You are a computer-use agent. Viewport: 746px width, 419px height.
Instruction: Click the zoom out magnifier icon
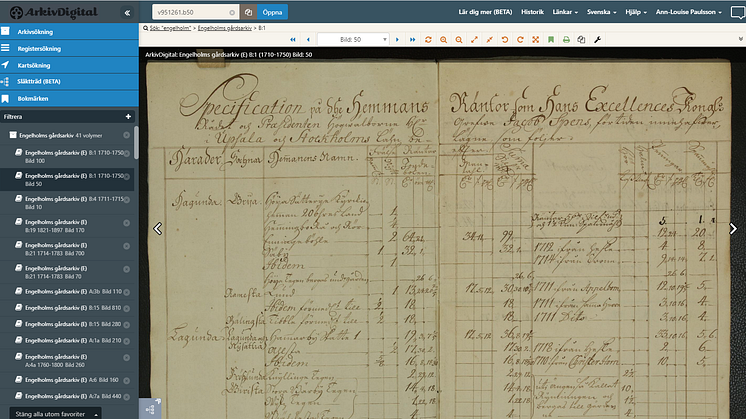[459, 39]
